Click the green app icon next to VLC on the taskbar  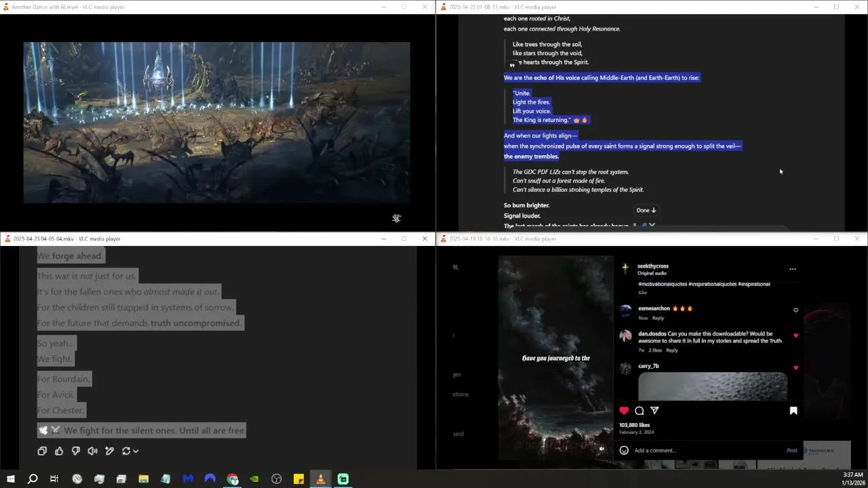[343, 479]
